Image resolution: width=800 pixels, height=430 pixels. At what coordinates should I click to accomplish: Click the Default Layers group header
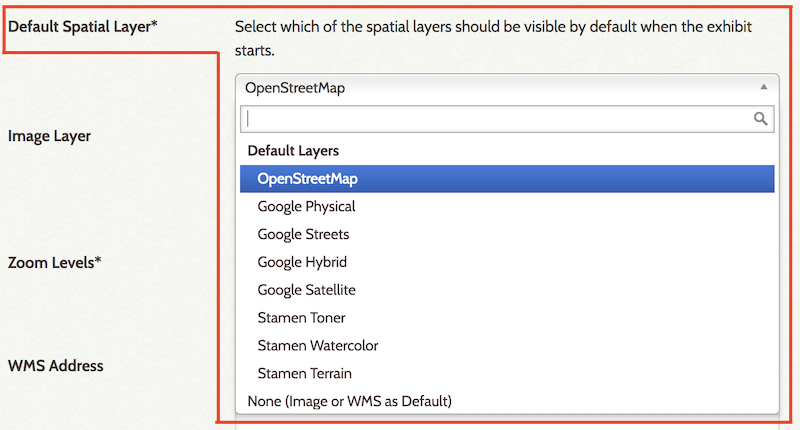pyautogui.click(x=293, y=151)
